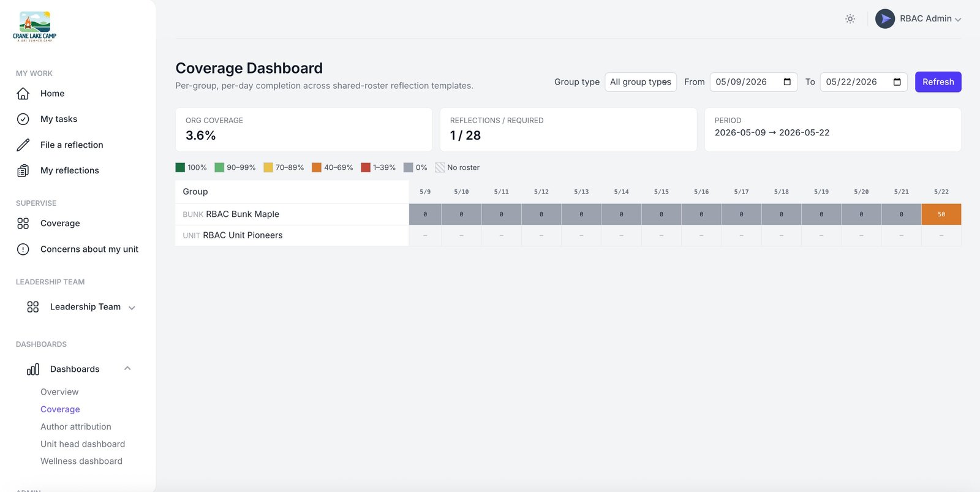This screenshot has height=492, width=980.
Task: Click the 1–39% red legend swatch
Action: [x=366, y=167]
